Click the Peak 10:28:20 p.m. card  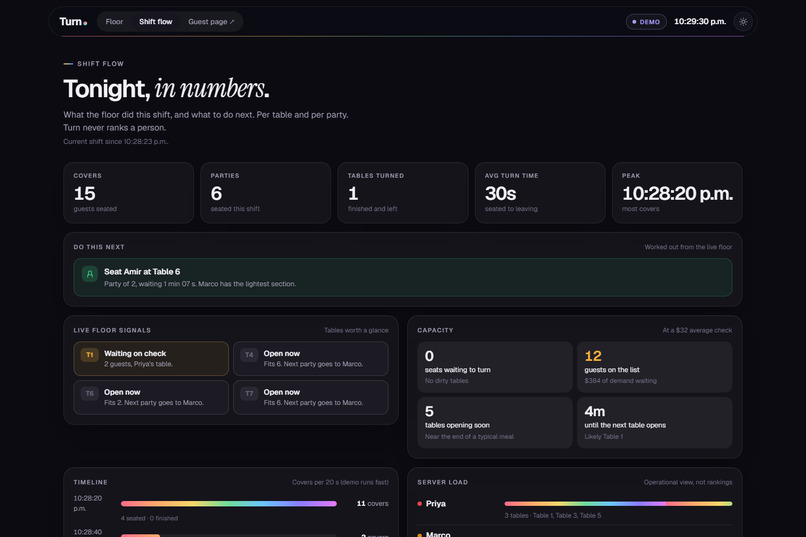tap(677, 193)
